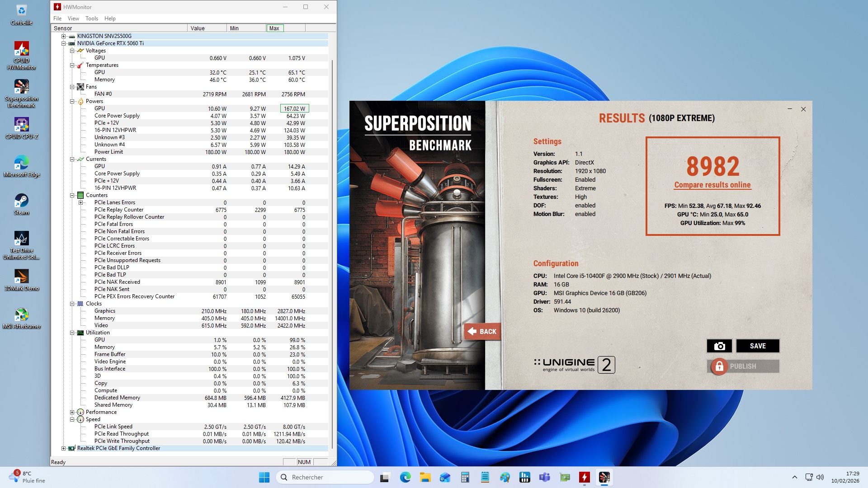Click the BACK arrow button
Image resolution: width=868 pixels, height=488 pixels.
click(482, 332)
